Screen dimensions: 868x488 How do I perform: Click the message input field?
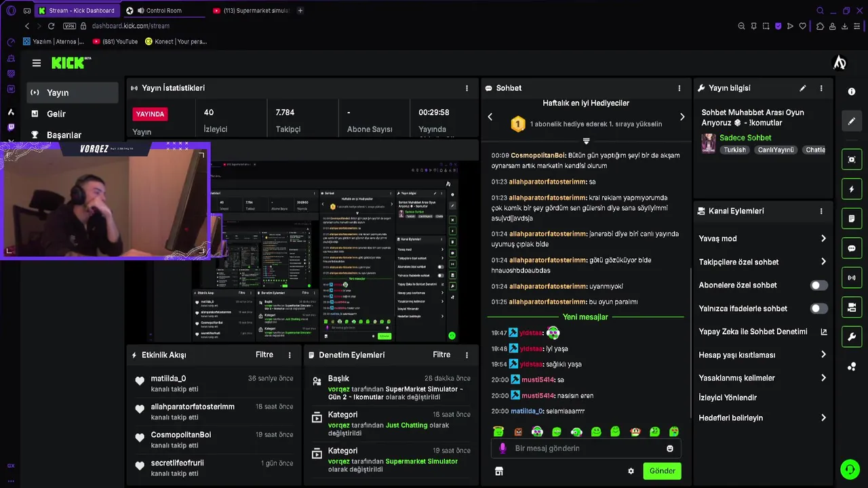585,448
